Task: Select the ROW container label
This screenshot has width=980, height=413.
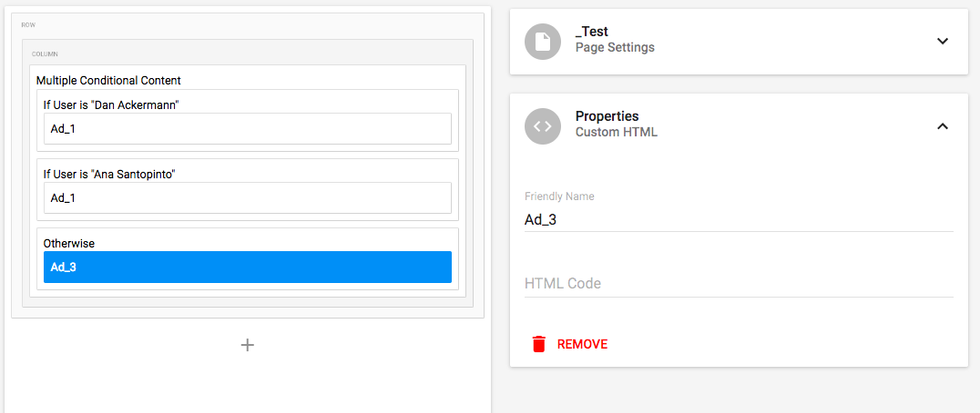Action: [x=28, y=24]
